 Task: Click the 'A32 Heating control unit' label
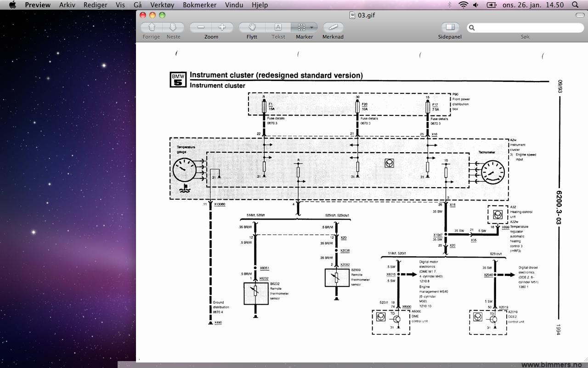(x=521, y=212)
